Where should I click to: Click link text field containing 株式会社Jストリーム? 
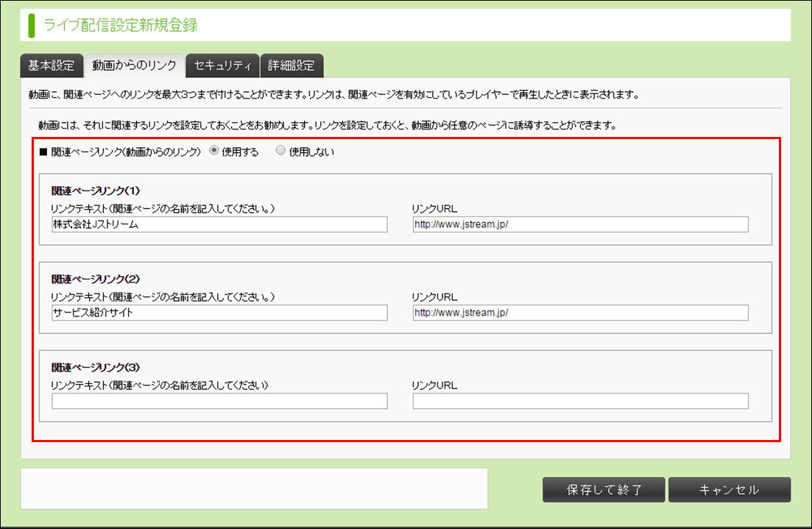click(219, 224)
